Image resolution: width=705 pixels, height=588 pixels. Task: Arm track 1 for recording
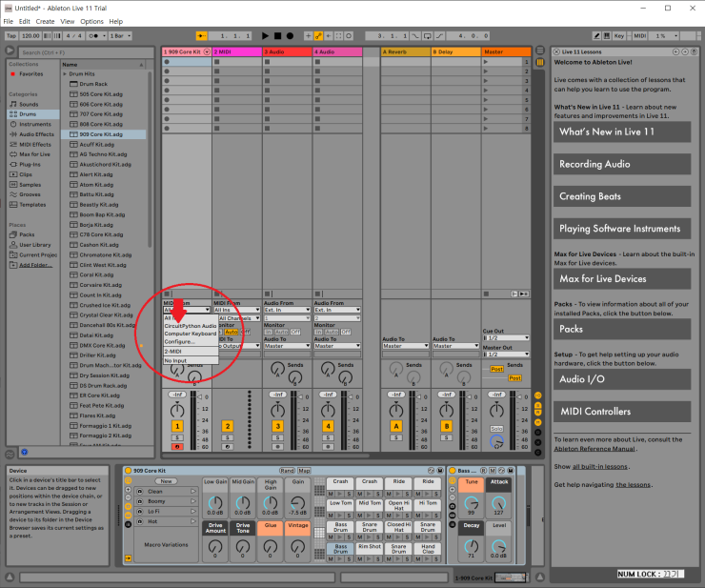pos(177,446)
